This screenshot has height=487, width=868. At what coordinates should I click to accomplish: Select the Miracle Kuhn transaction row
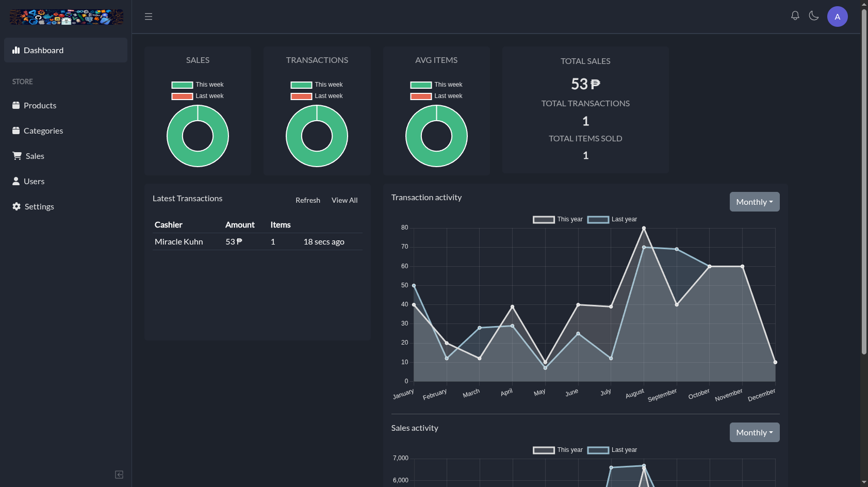click(x=257, y=241)
